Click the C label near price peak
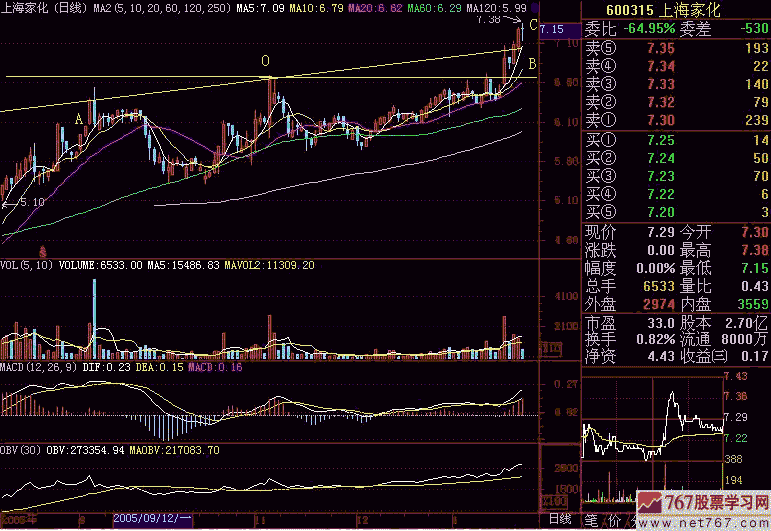Screen dimensions: 771x531 point(533,23)
